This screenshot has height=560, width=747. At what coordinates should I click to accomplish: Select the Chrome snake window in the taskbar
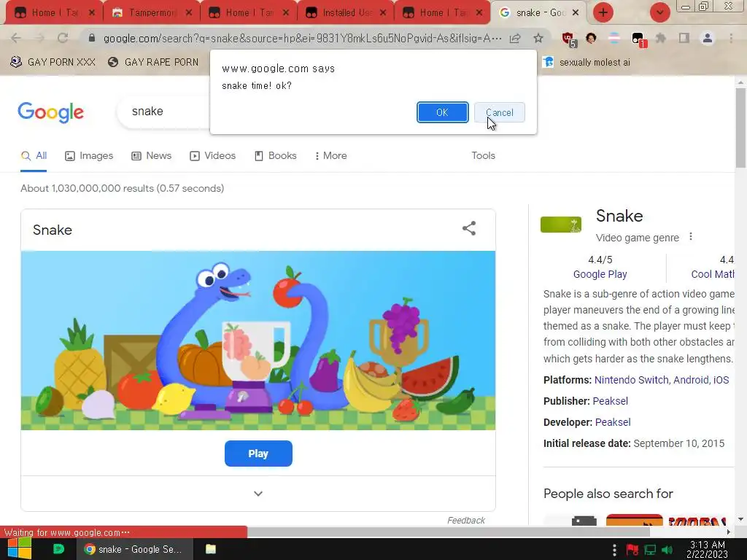(x=135, y=549)
